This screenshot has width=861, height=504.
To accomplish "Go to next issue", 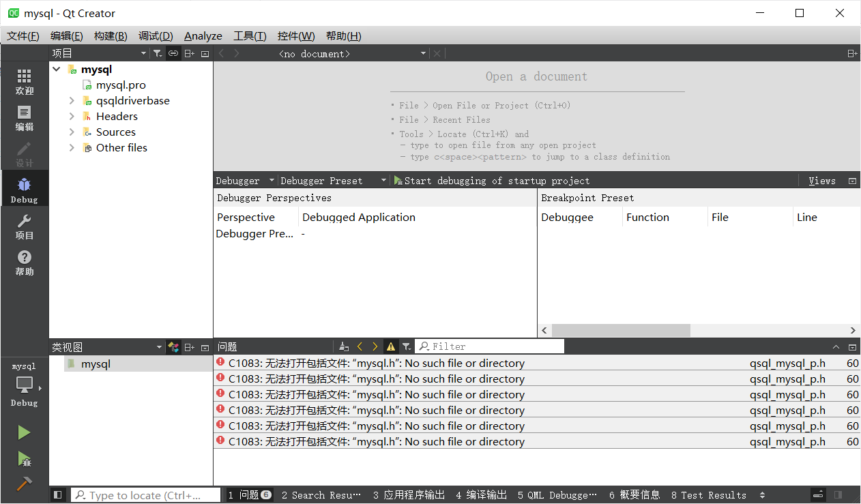I will 375,346.
